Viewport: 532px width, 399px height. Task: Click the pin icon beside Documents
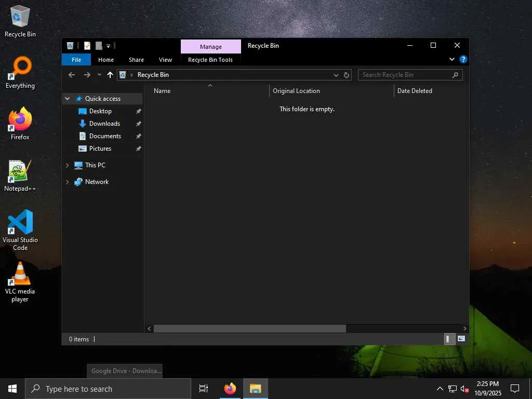click(138, 136)
